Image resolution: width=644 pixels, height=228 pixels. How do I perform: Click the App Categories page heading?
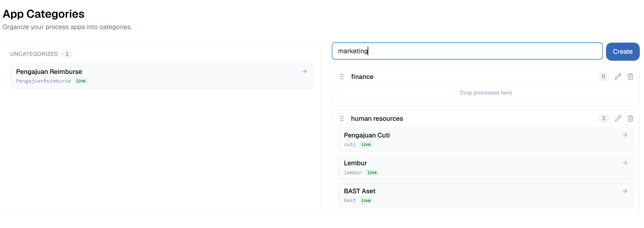44,14
